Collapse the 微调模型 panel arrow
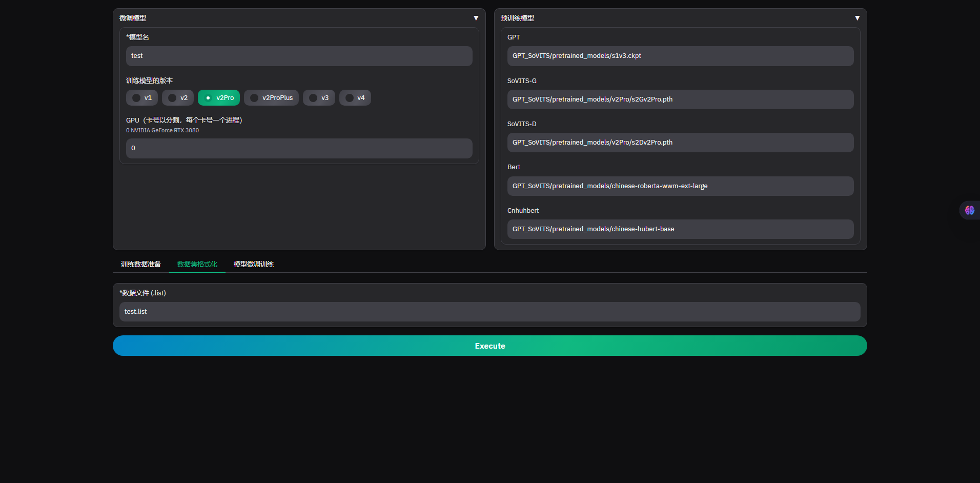This screenshot has height=483, width=980. pyautogui.click(x=476, y=18)
